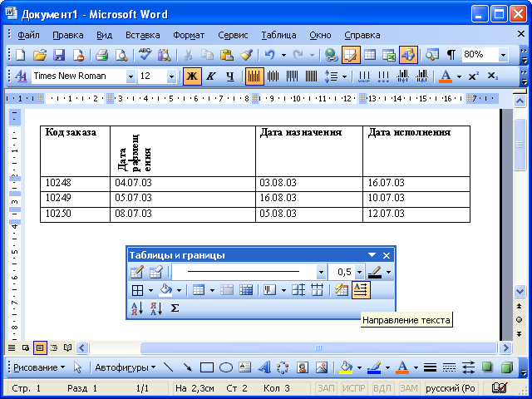Open Print Preview with the magnifier-page icon
The width and height of the screenshot is (532, 399).
pos(121,55)
